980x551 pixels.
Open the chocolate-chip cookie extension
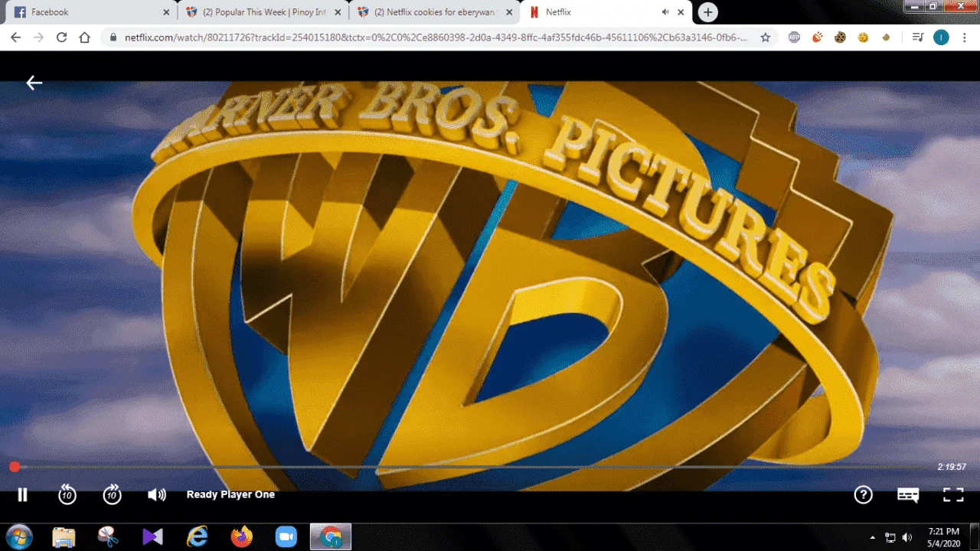click(840, 37)
